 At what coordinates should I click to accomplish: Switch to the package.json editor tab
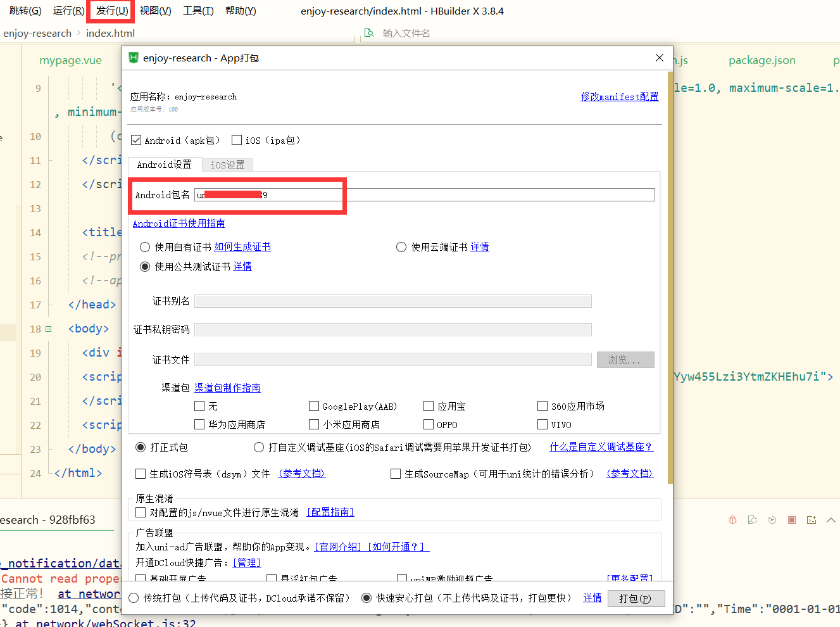click(762, 60)
